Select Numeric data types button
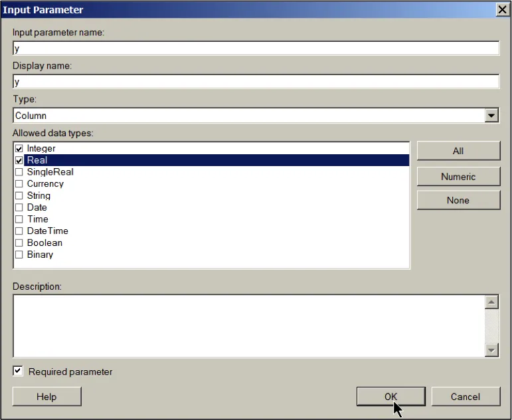 pos(458,177)
